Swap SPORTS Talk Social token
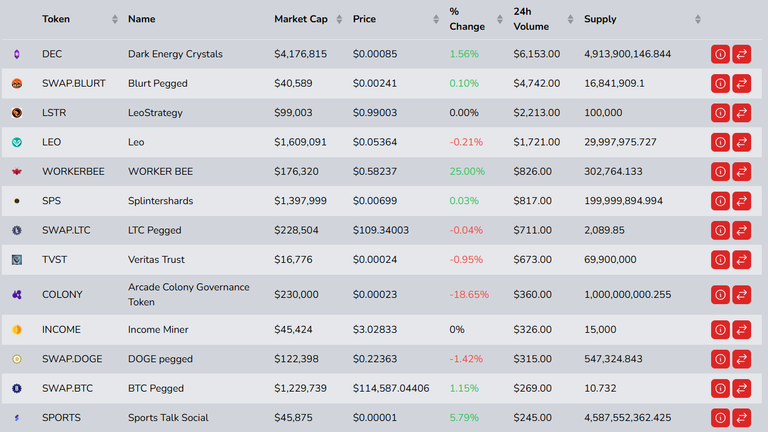 (742, 418)
